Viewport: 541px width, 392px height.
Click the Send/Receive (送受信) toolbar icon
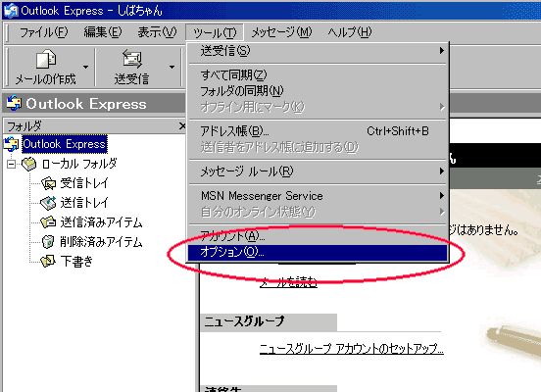pos(132,59)
